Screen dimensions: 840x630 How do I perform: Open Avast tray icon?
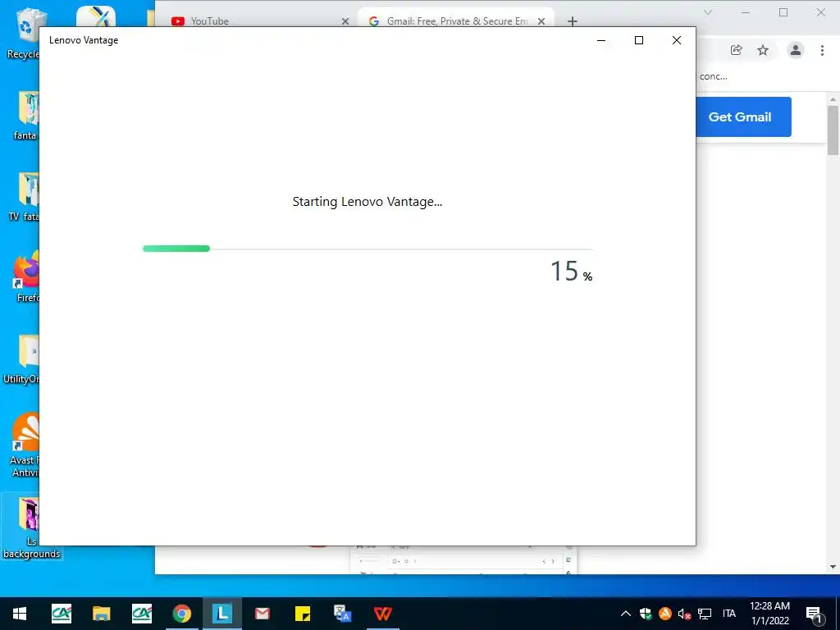(x=664, y=614)
